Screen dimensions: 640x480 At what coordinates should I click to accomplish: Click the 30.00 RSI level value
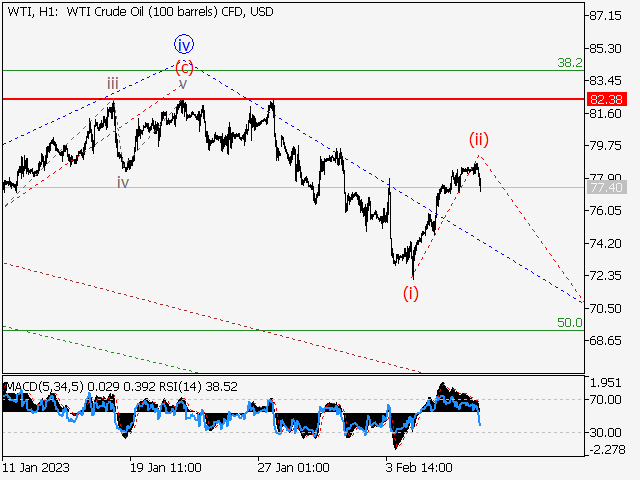click(606, 432)
